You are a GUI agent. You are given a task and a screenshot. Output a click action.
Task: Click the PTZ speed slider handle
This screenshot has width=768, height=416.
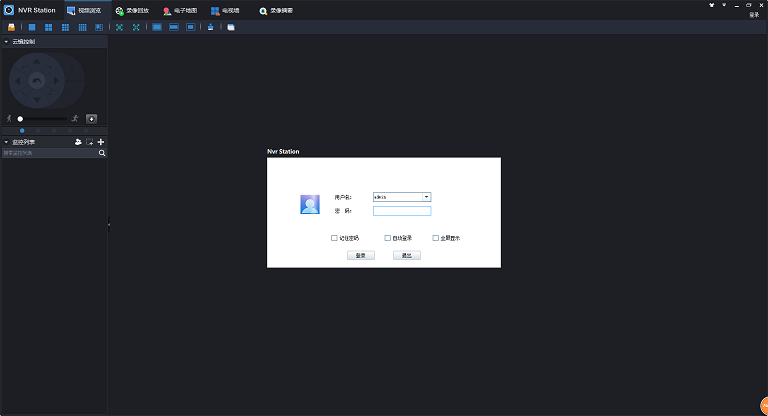tap(20, 119)
